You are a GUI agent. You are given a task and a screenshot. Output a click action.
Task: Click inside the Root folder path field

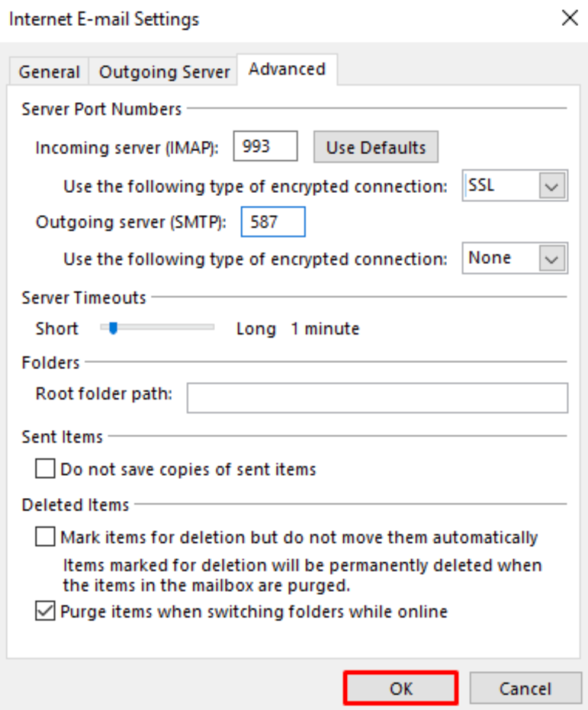377,398
